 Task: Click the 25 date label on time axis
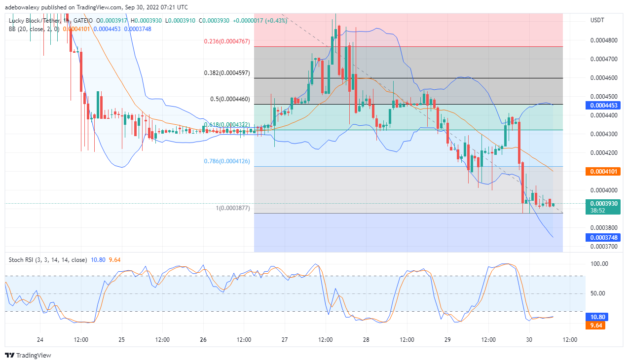pyautogui.click(x=122, y=340)
